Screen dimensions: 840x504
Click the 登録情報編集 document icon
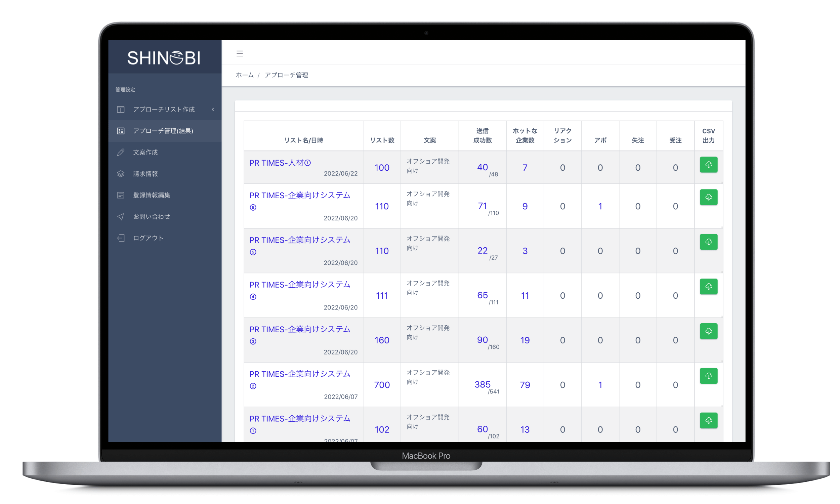click(x=121, y=195)
